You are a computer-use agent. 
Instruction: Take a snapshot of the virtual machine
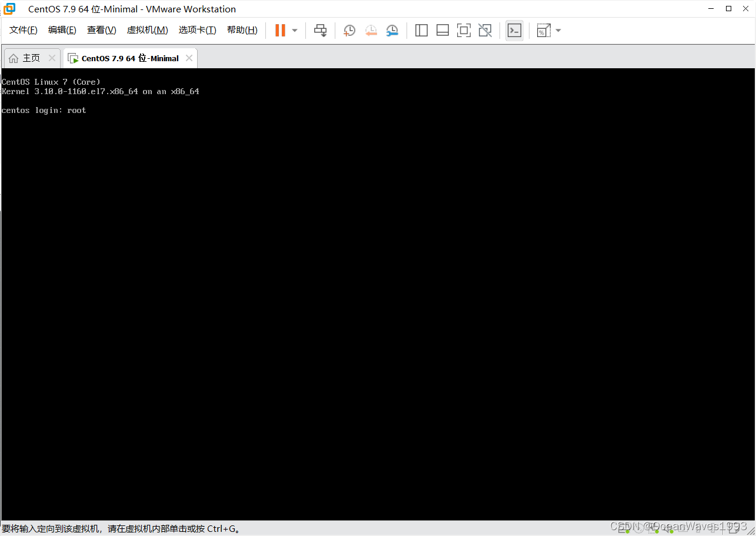pos(349,31)
